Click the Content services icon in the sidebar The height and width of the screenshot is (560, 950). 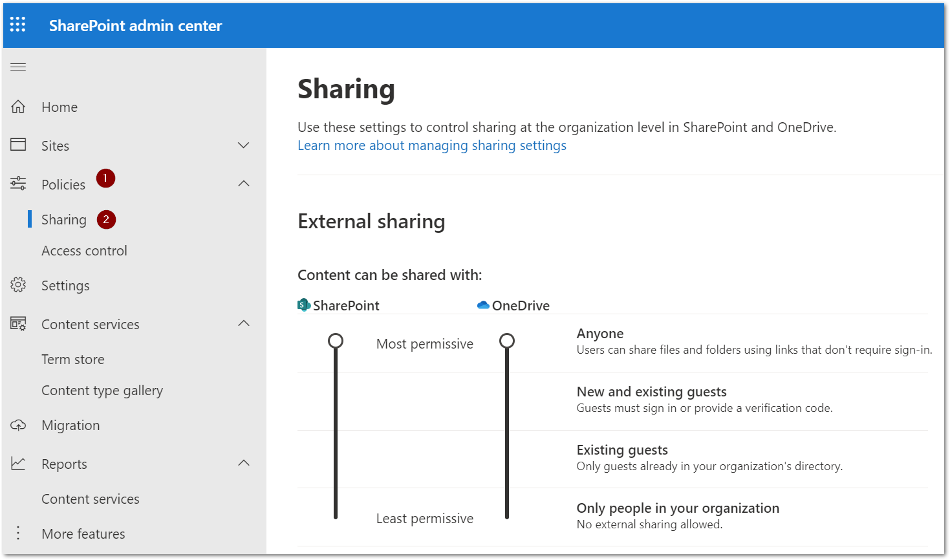pyautogui.click(x=18, y=323)
